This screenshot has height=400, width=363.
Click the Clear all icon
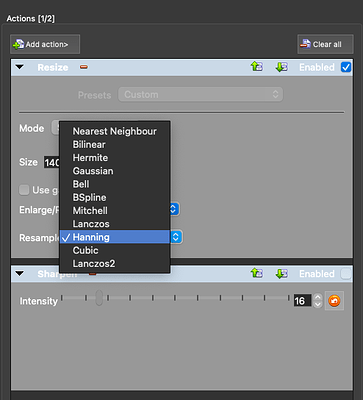click(x=305, y=44)
